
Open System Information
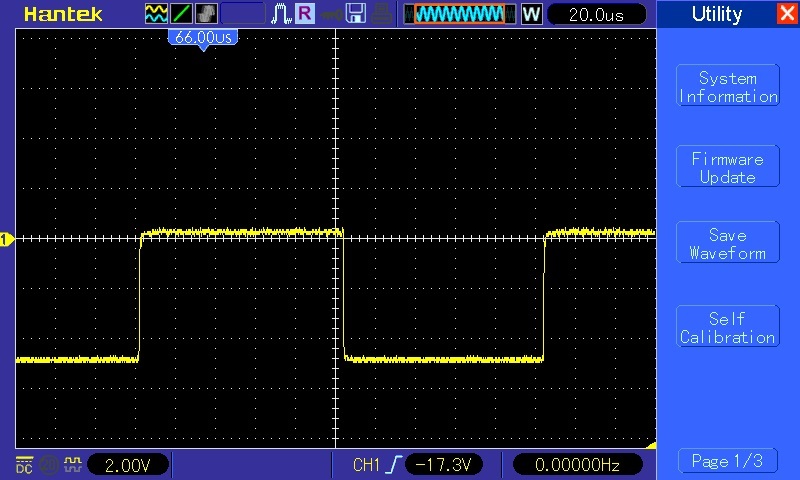[727, 87]
